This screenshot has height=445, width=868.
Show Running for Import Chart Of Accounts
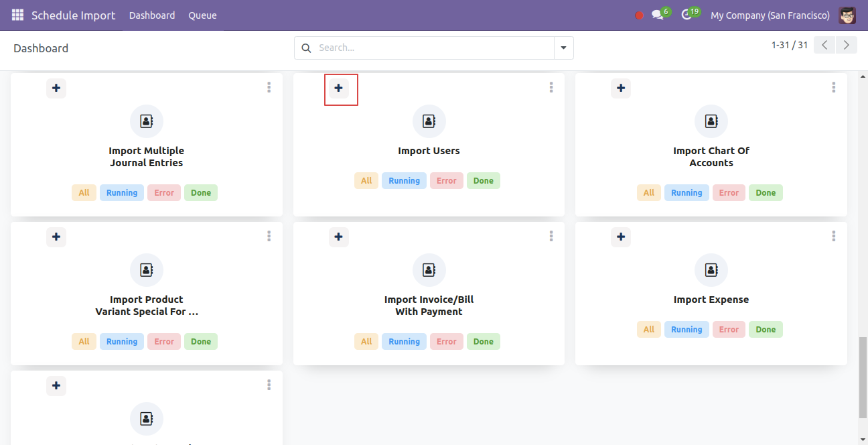[x=686, y=193]
